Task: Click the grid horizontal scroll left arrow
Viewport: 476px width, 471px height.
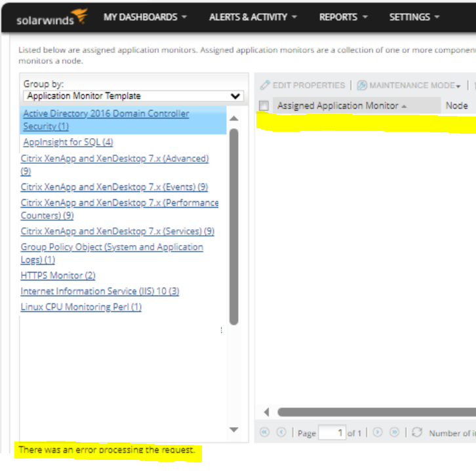Action: [x=267, y=412]
